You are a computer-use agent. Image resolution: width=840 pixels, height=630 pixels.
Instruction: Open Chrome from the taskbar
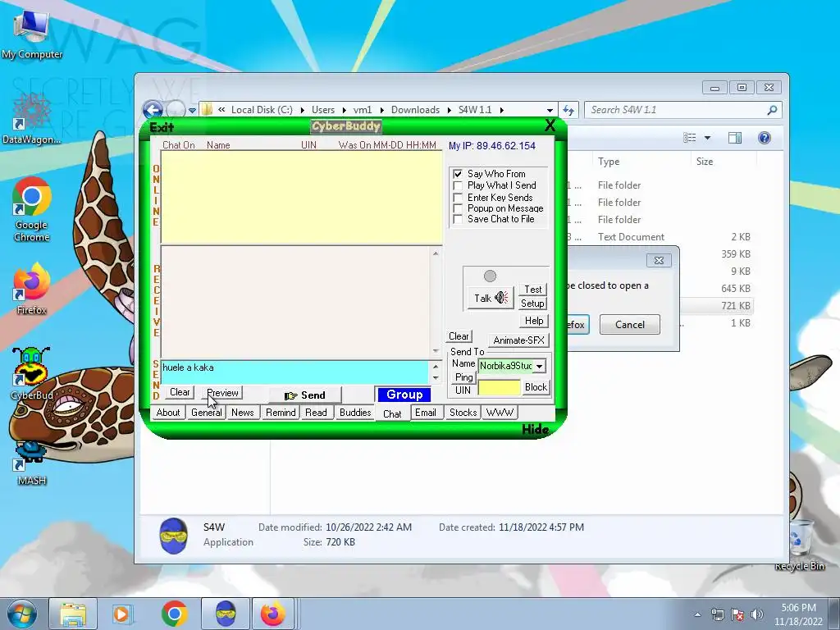tap(174, 614)
